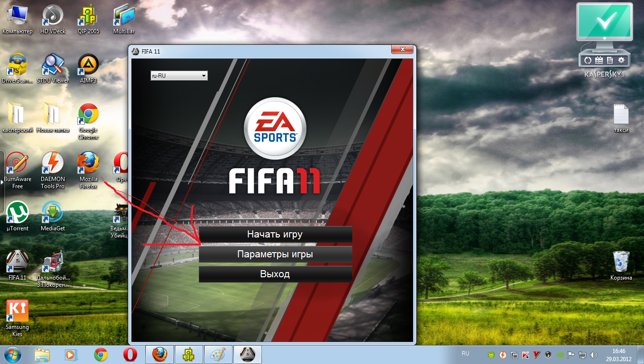Open Mozilla Firefox desktop shortcut
The width and height of the screenshot is (644, 364).
[x=89, y=171]
